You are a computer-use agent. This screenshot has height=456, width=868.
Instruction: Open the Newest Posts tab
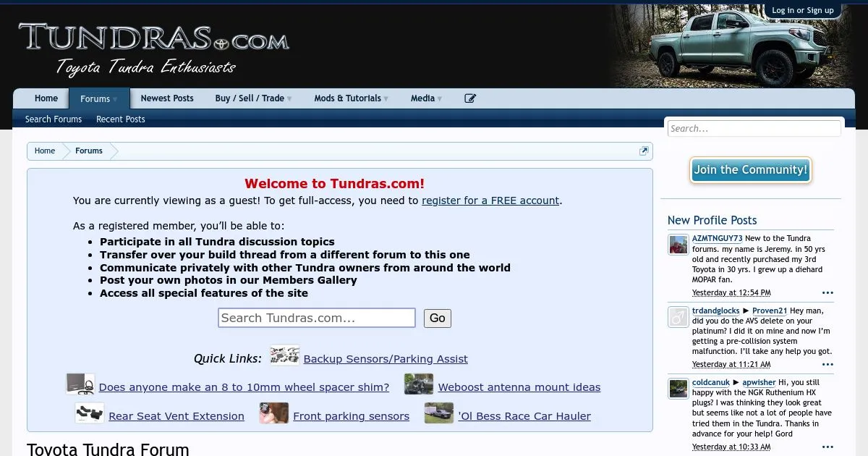point(167,98)
